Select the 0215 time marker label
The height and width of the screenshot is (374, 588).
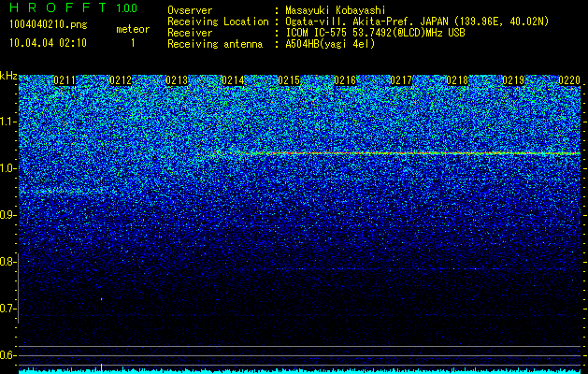point(289,80)
